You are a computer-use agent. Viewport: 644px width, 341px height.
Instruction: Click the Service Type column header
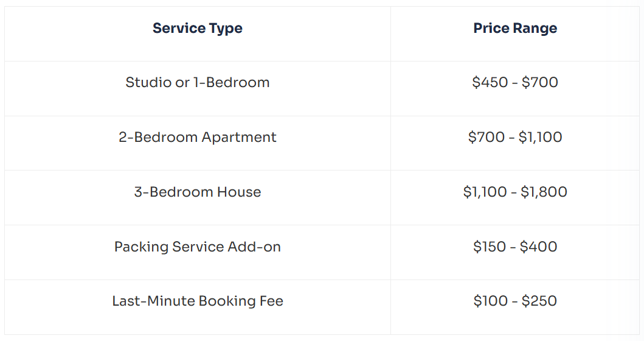[198, 29]
